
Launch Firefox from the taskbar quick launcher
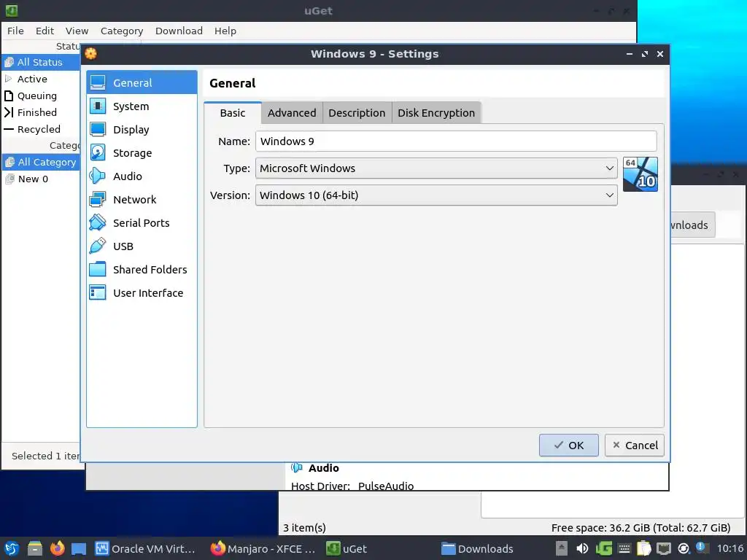(57, 548)
